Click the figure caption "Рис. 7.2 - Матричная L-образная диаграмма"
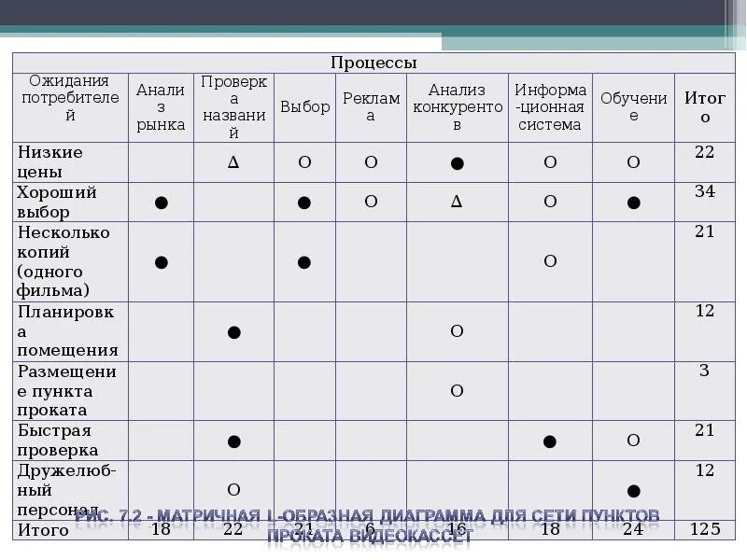 coord(367,525)
